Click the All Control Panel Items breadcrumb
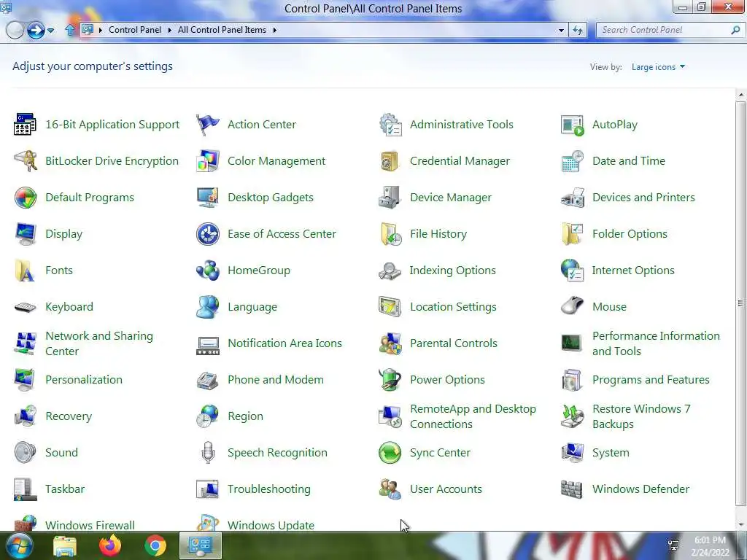This screenshot has width=747, height=560. click(222, 29)
